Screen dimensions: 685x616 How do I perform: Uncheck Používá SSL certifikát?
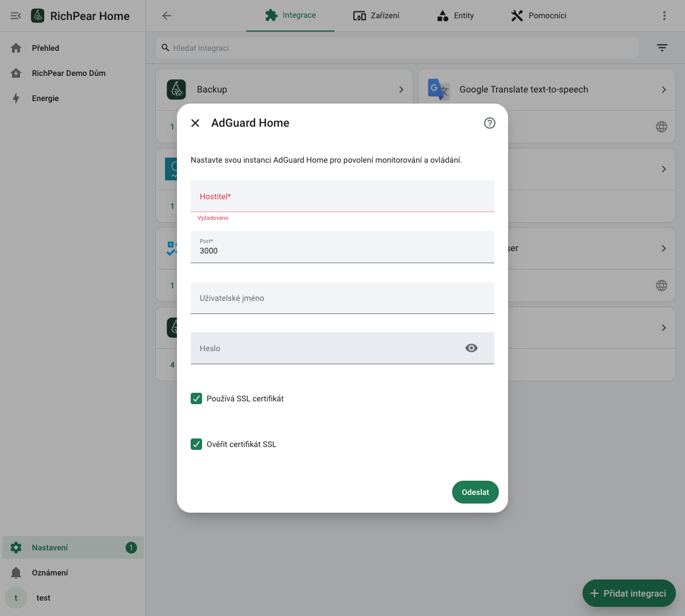click(x=196, y=398)
